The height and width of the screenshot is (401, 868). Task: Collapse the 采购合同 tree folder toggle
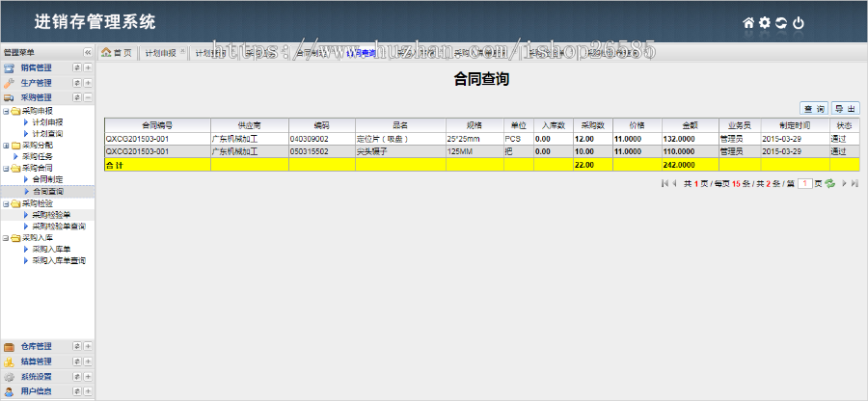click(6, 168)
